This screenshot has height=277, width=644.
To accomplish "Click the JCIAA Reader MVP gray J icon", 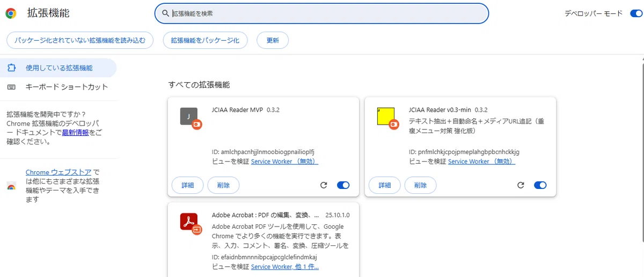I will click(188, 116).
